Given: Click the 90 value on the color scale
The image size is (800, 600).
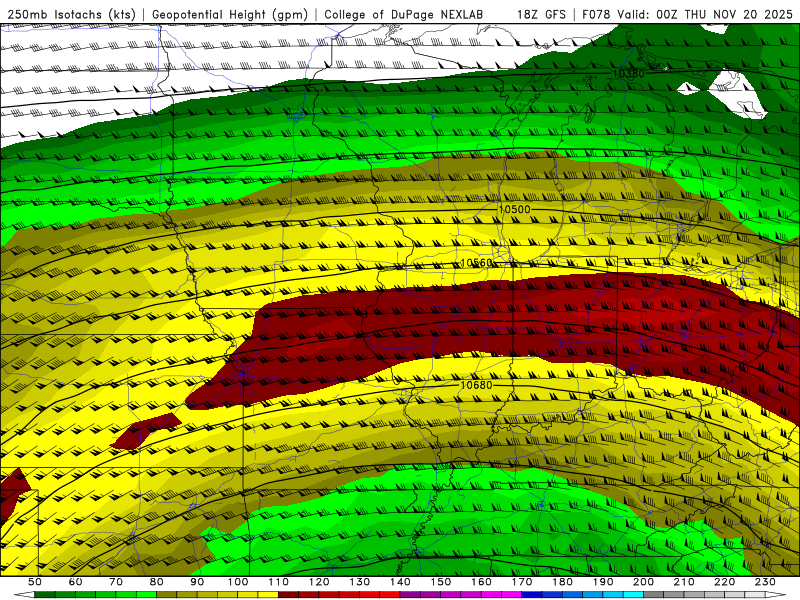Looking at the screenshot, I should click(197, 582).
